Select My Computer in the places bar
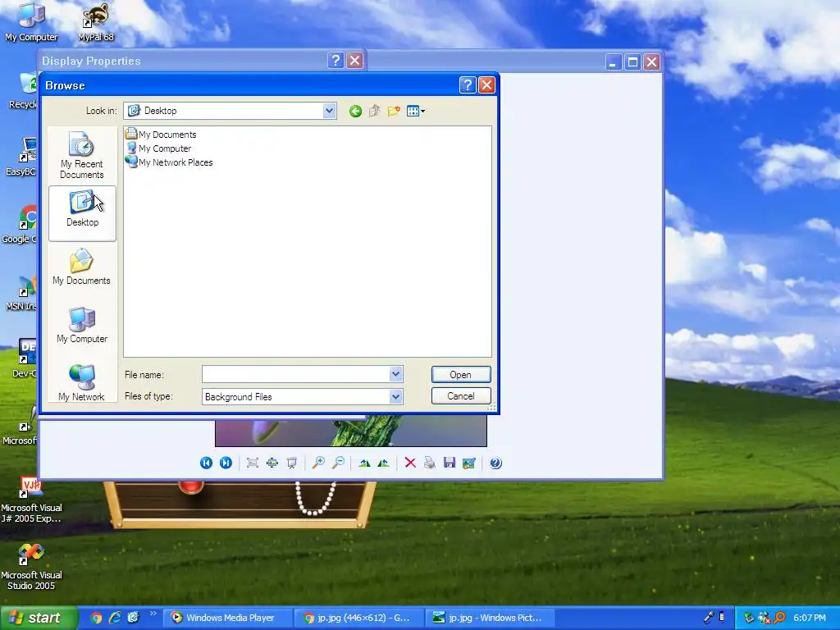This screenshot has height=630, width=840. point(82,325)
